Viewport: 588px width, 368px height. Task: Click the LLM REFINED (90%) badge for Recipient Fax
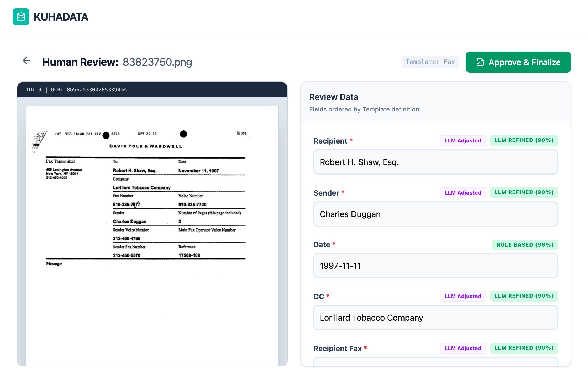524,348
